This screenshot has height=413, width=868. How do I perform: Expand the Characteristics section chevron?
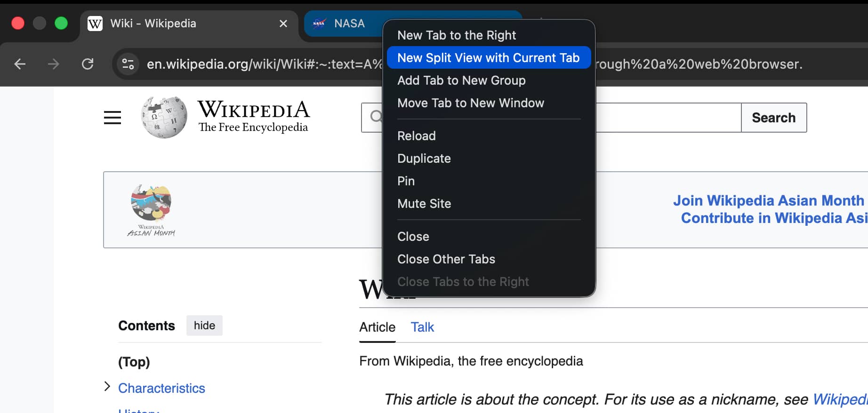pos(107,387)
